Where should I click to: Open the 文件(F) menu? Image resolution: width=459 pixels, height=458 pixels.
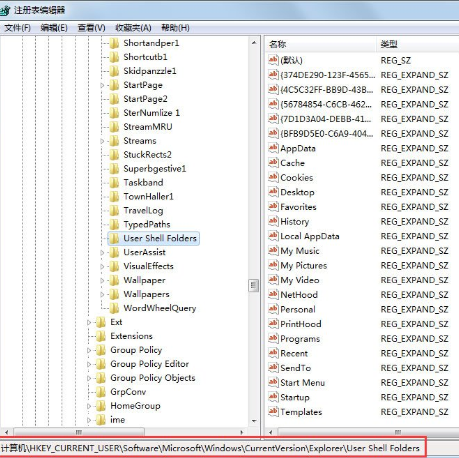point(18,28)
